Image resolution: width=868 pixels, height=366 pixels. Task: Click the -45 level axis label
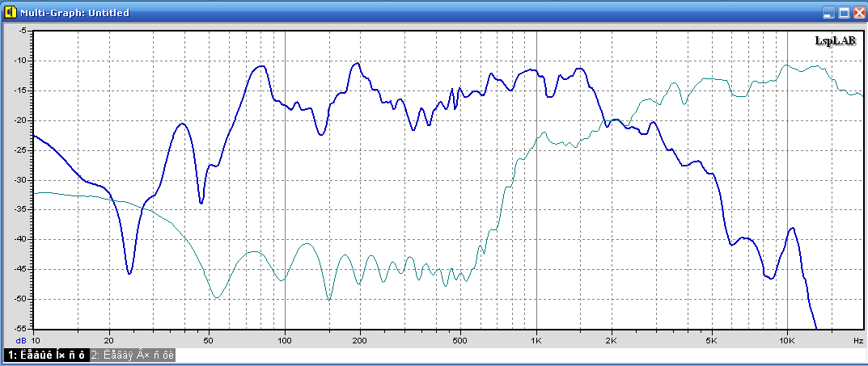tap(19, 269)
